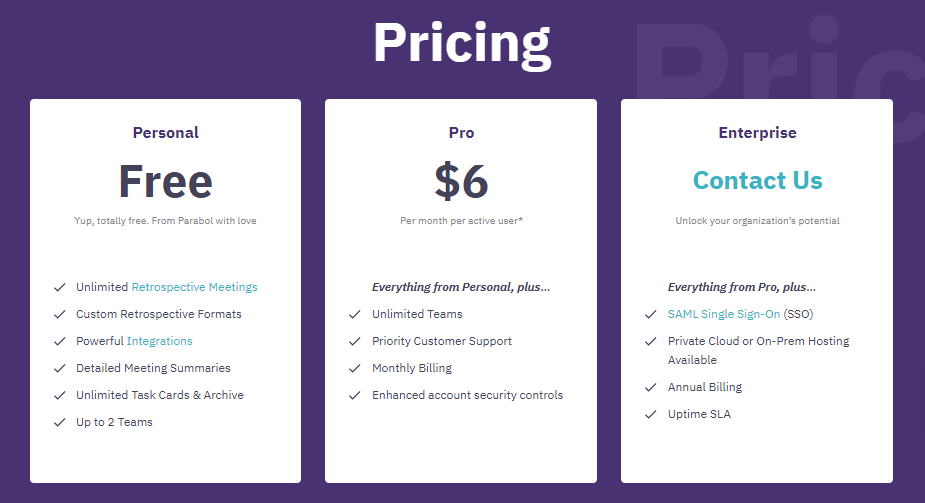
Task: Click checkmark next to Custom Retrospective Formats
Action: [60, 314]
